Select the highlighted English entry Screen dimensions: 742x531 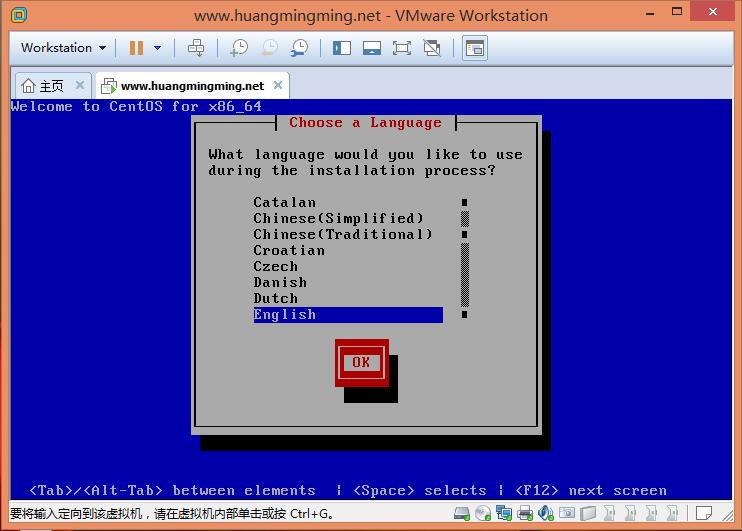[348, 315]
